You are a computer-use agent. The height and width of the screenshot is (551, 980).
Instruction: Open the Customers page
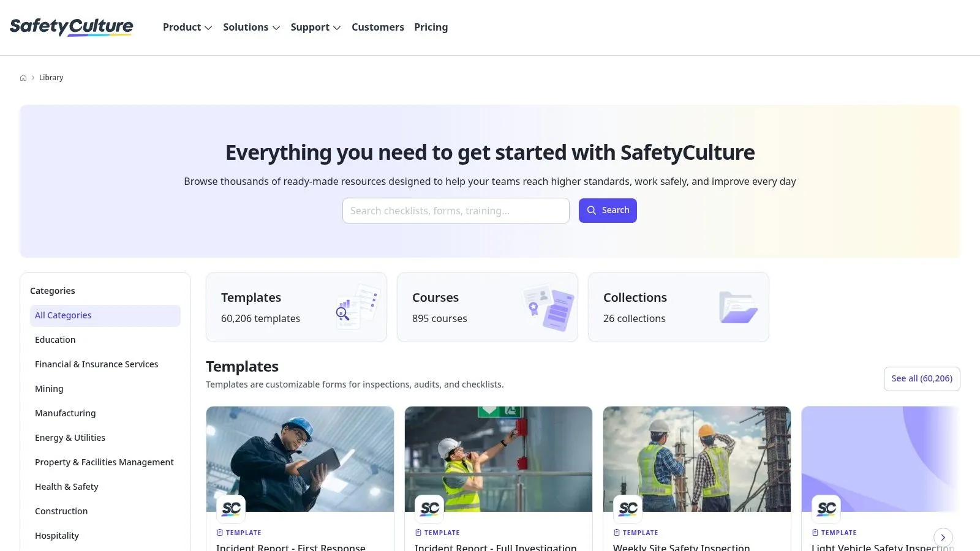coord(378,28)
